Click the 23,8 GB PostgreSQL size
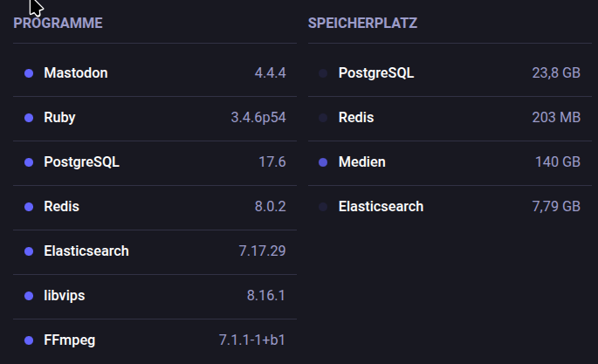 click(556, 72)
